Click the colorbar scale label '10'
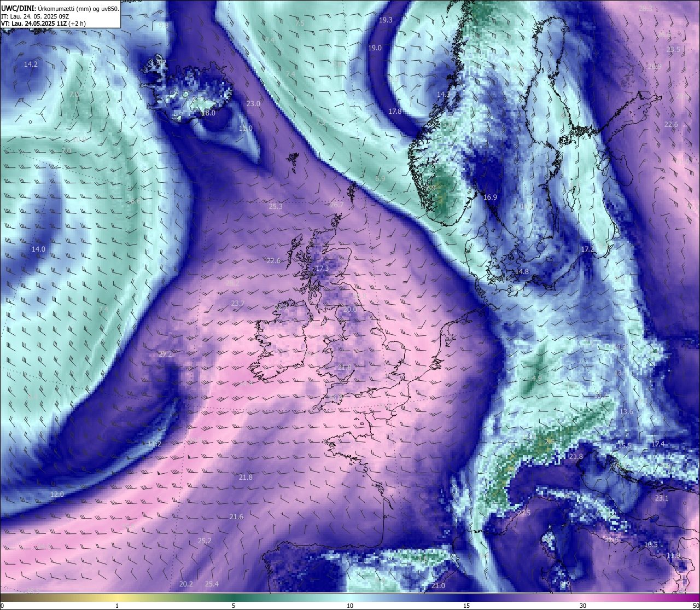700x610 pixels. 350,606
